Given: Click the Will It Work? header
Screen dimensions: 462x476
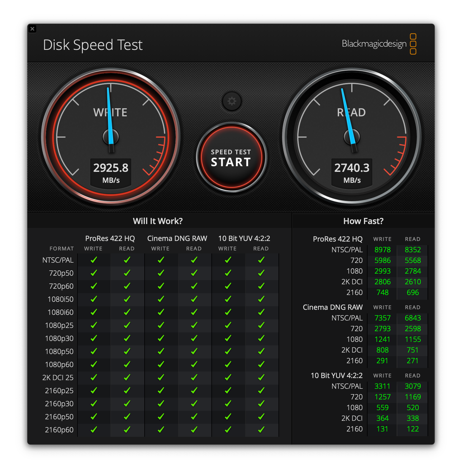Looking at the screenshot, I should pyautogui.click(x=158, y=221).
